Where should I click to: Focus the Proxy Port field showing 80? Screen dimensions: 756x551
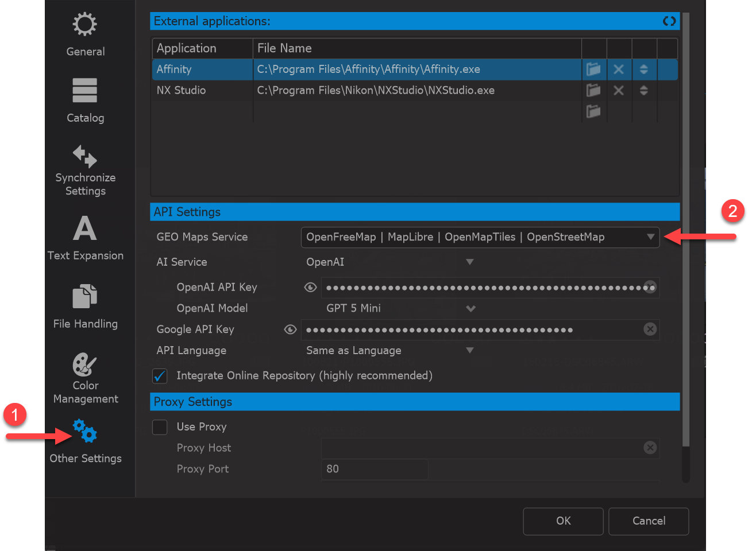[x=375, y=469]
